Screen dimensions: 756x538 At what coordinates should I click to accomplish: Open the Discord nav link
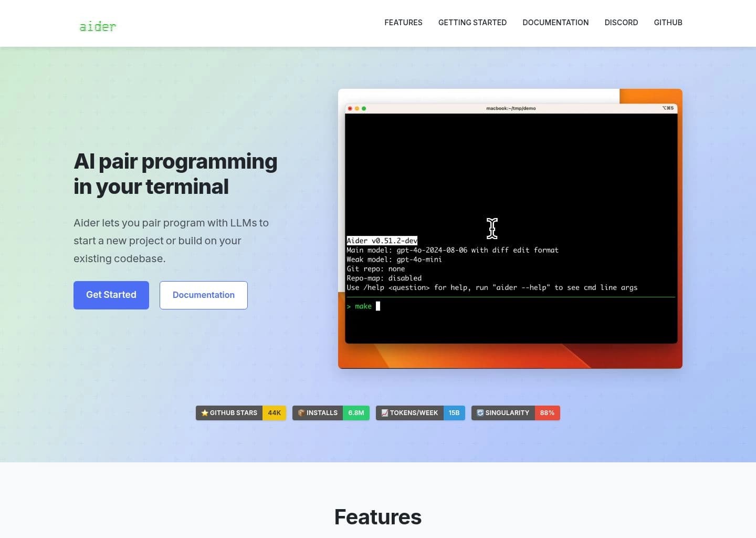621,23
